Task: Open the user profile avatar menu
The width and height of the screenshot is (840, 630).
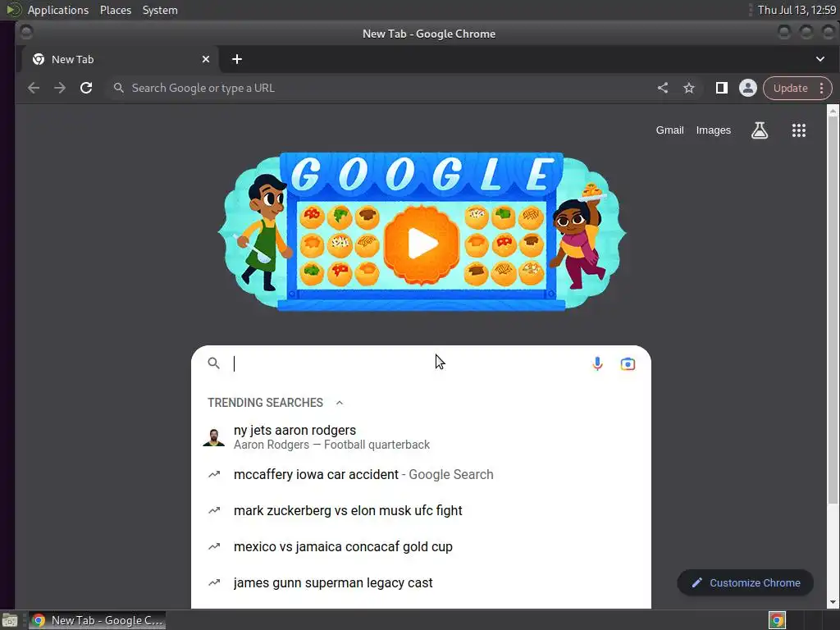Action: click(748, 88)
